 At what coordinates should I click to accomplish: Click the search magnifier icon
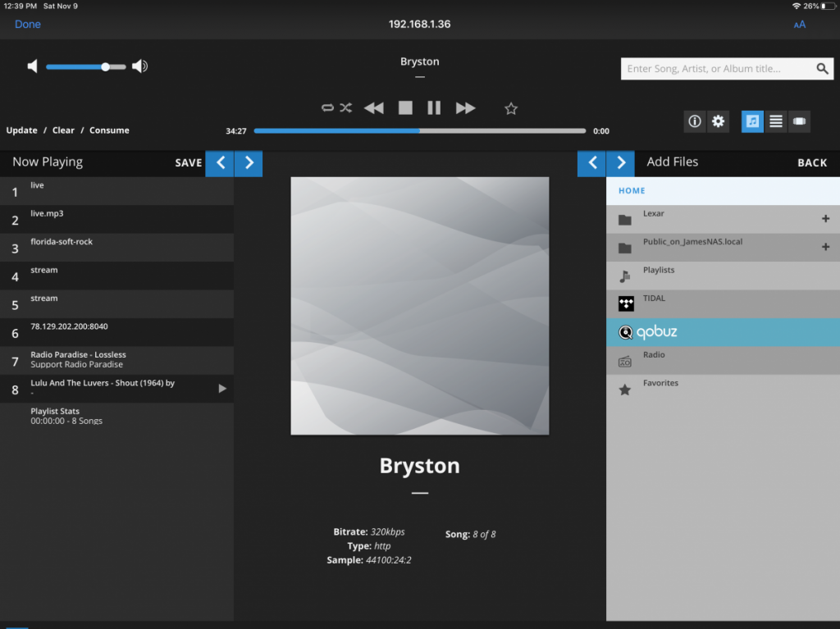822,69
